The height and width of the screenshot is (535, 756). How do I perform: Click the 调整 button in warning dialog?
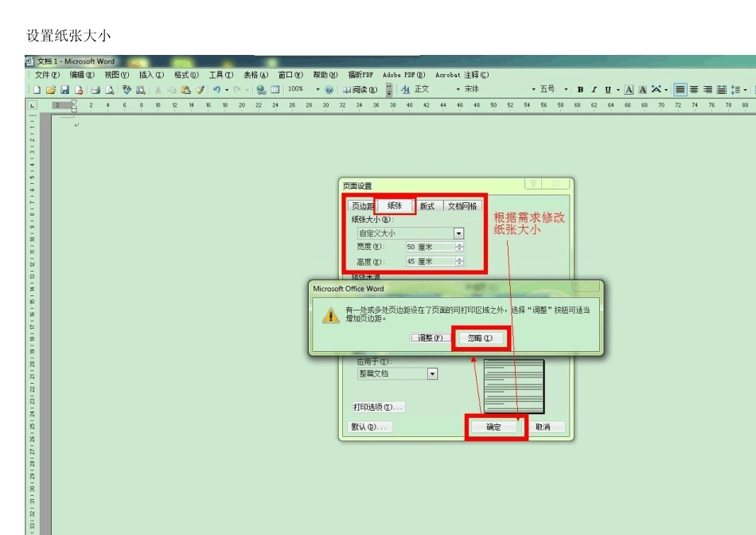click(x=430, y=338)
